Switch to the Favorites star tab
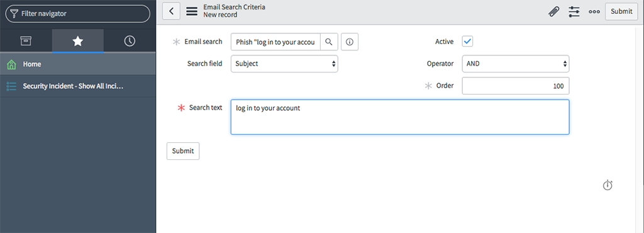644x233 pixels. [77, 41]
